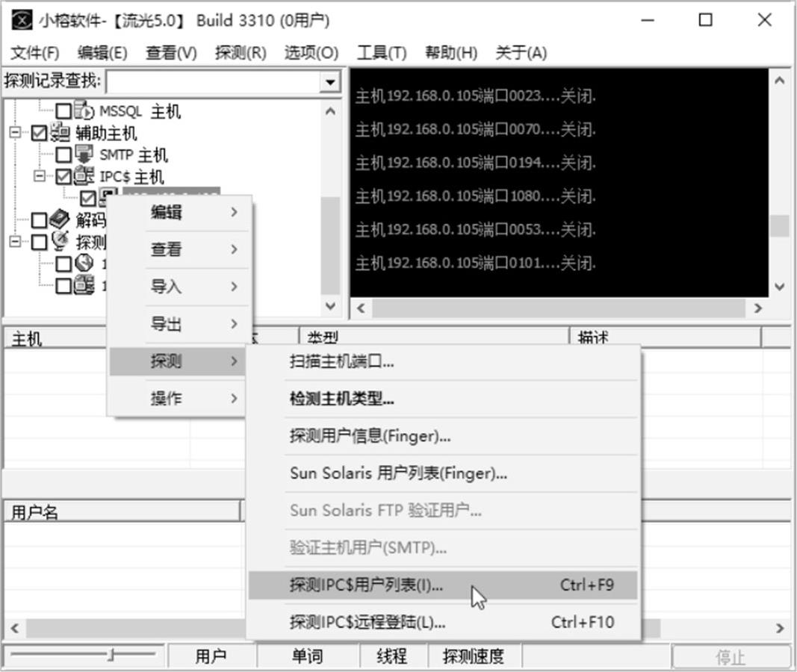
Task: Expand the 导入 context submenu
Action: tap(179, 287)
